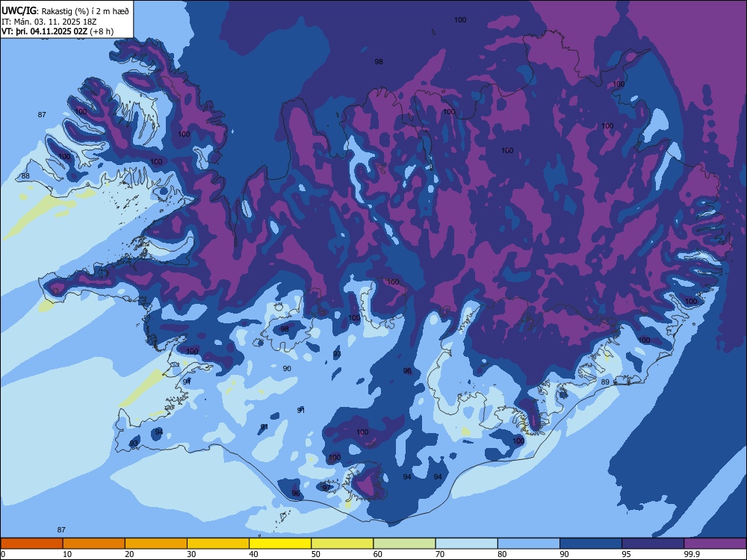Click the legend label '99.9'
747x560 pixels.
pos(691,554)
